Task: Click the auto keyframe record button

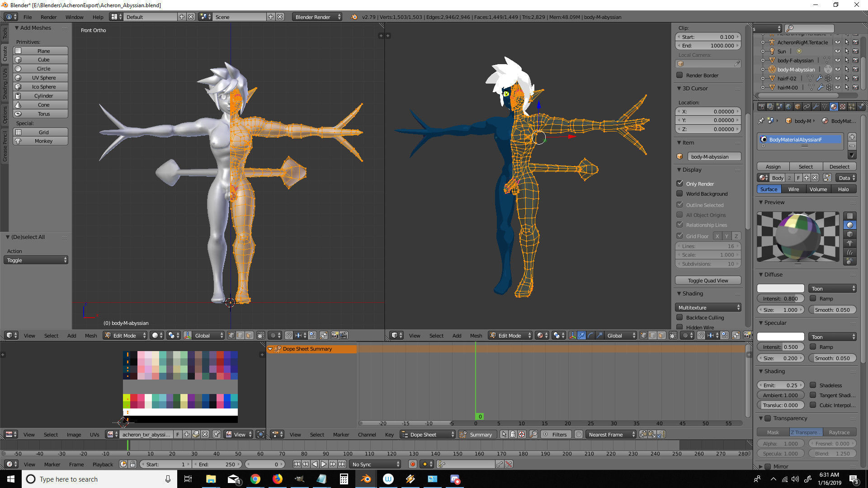Action: point(412,464)
